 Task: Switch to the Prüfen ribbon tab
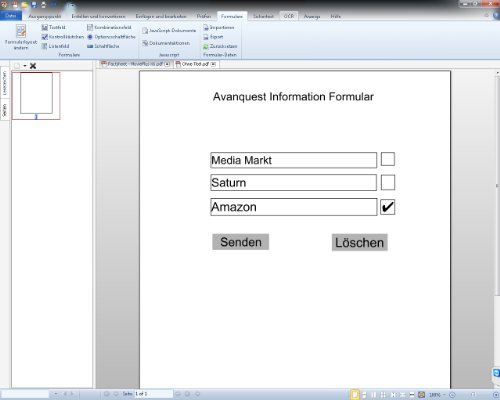pos(204,16)
